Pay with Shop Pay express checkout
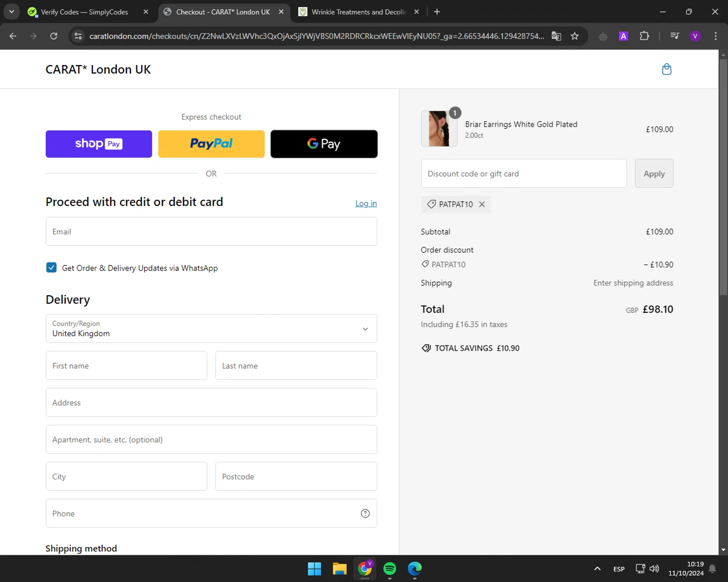Image resolution: width=728 pixels, height=582 pixels. point(99,144)
